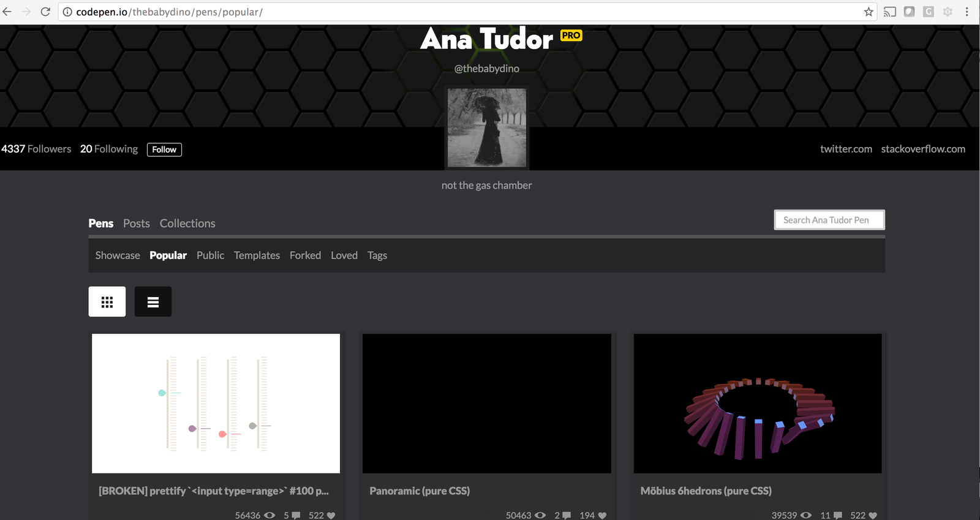The width and height of the screenshot is (980, 520).
Task: Open the 'Möbius 6hedrons (pure CSS)' title
Action: (706, 491)
